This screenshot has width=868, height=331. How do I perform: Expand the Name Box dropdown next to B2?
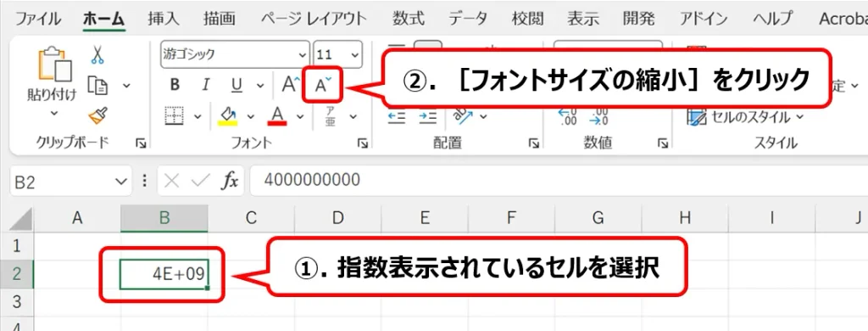121,181
